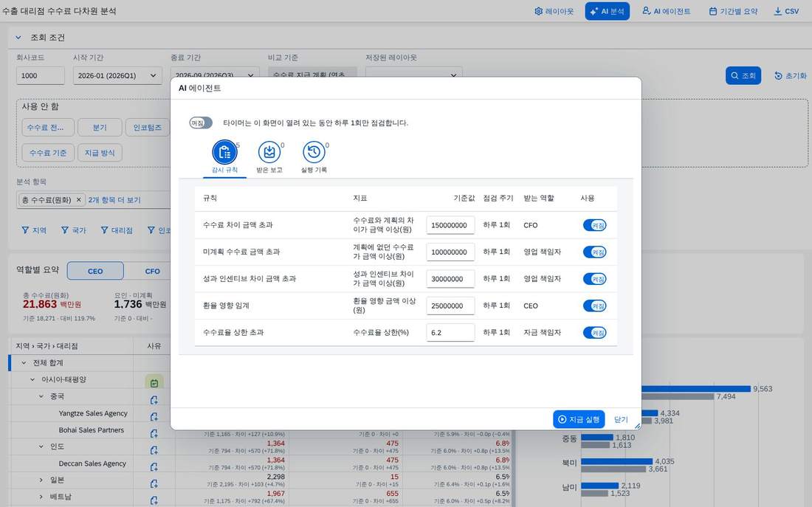
Task: Focus the 수수료율 상한 threshold field showing 6.2
Action: pyautogui.click(x=450, y=333)
